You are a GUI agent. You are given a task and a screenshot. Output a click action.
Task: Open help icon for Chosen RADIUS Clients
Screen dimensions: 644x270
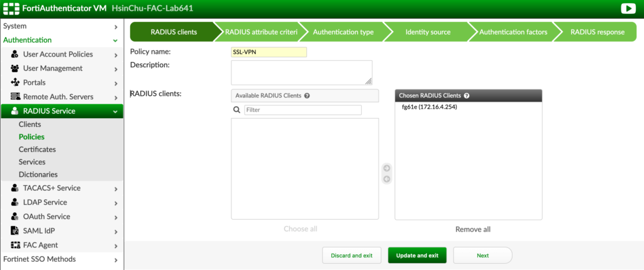pyautogui.click(x=467, y=95)
